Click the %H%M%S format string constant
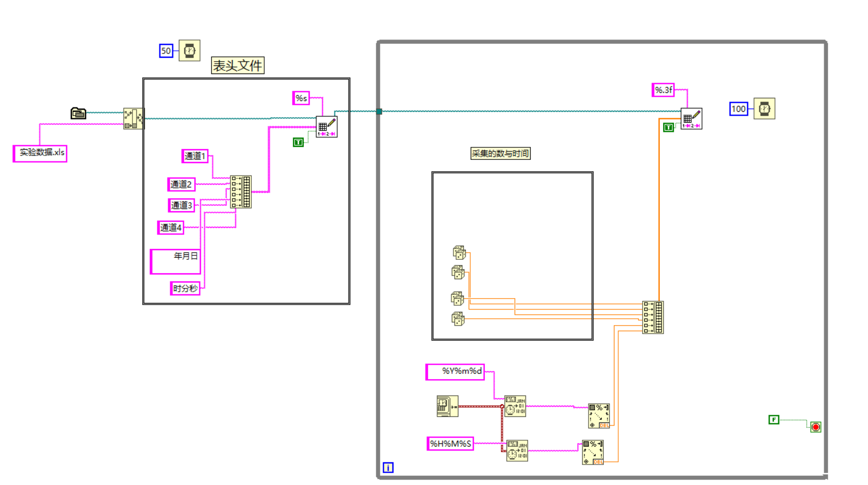Screen dimensions: 868x485 [x=450, y=444]
